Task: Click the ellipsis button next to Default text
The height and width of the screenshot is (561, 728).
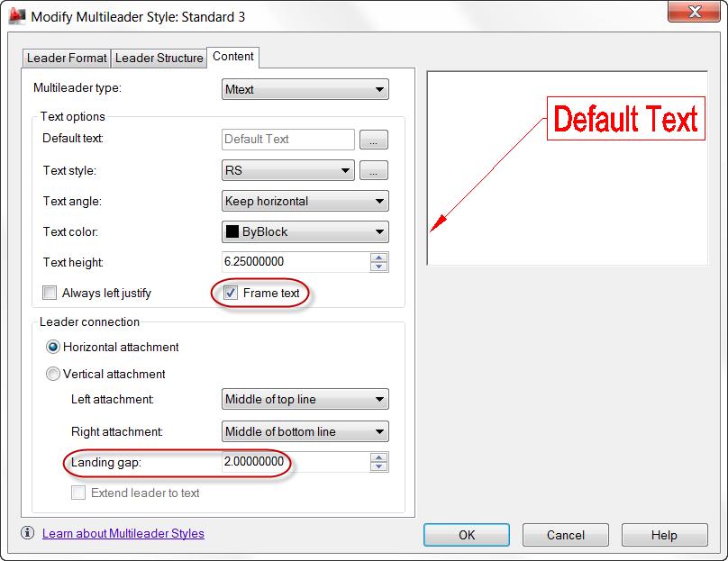Action: tap(374, 139)
